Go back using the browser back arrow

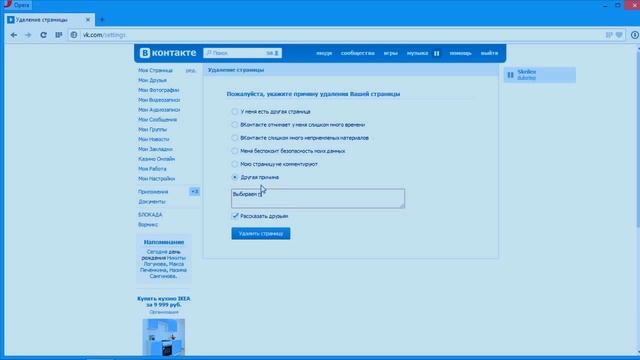click(x=14, y=35)
